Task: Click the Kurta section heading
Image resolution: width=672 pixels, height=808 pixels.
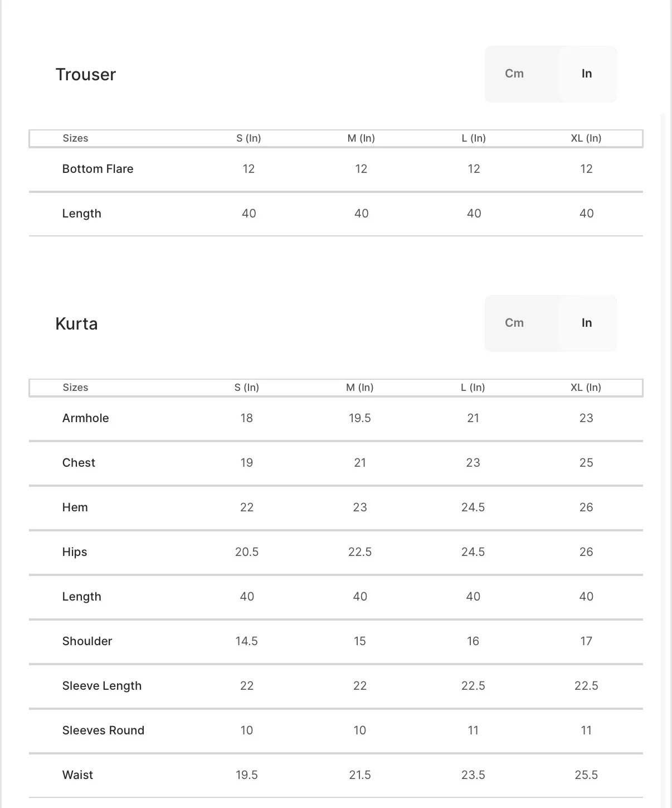Action: click(76, 323)
